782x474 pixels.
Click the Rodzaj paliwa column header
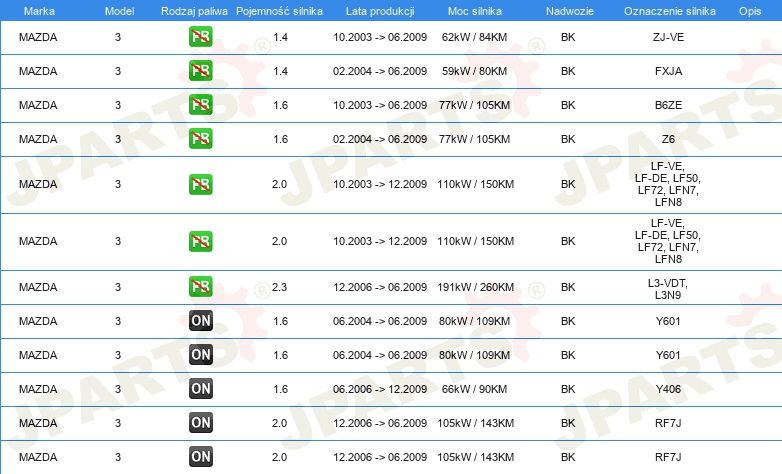click(x=194, y=11)
